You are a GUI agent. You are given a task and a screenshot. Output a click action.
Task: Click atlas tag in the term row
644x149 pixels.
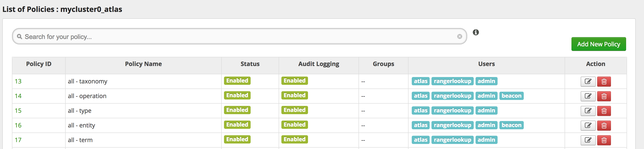(420, 140)
